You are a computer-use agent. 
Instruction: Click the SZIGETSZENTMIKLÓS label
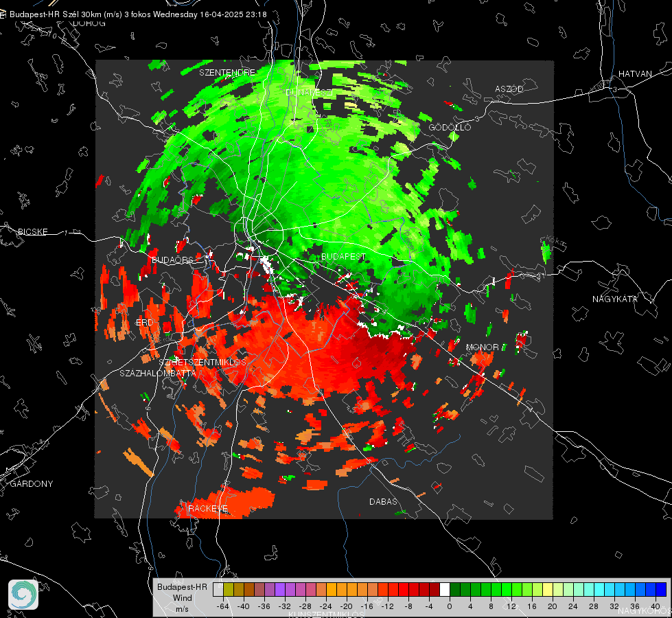202,363
